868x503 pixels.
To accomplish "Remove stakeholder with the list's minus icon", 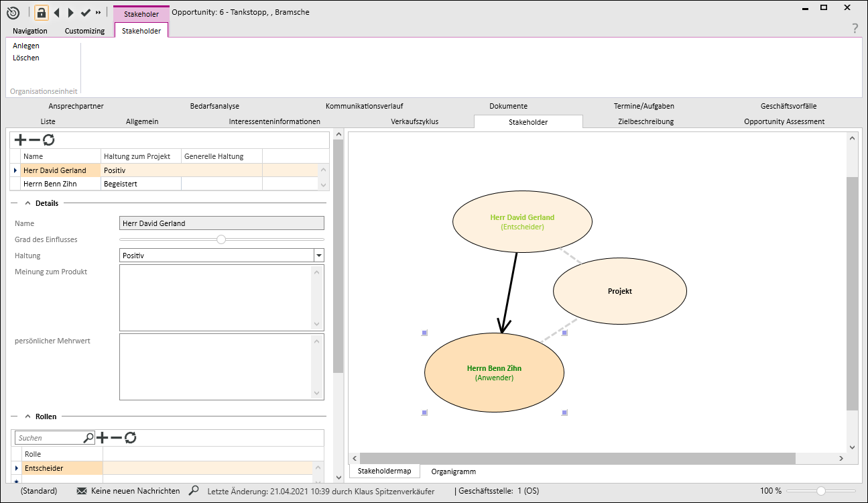I will [34, 139].
